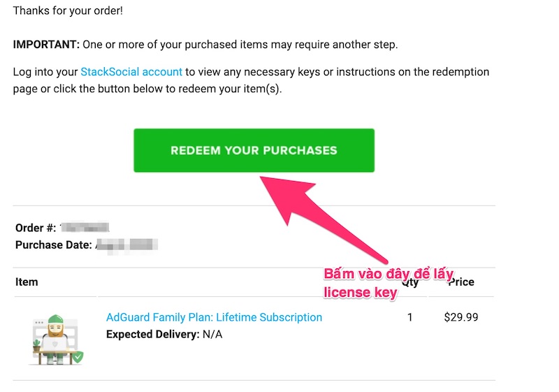This screenshot has width=559, height=392.
Task: Click the bold IMPORTANT text
Action: 46,45
